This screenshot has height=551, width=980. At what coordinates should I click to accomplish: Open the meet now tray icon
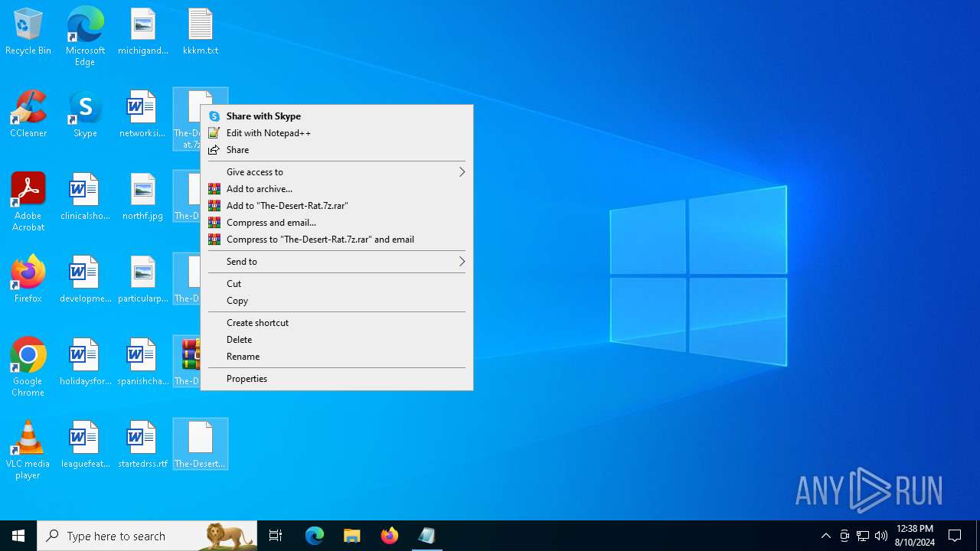coord(844,536)
